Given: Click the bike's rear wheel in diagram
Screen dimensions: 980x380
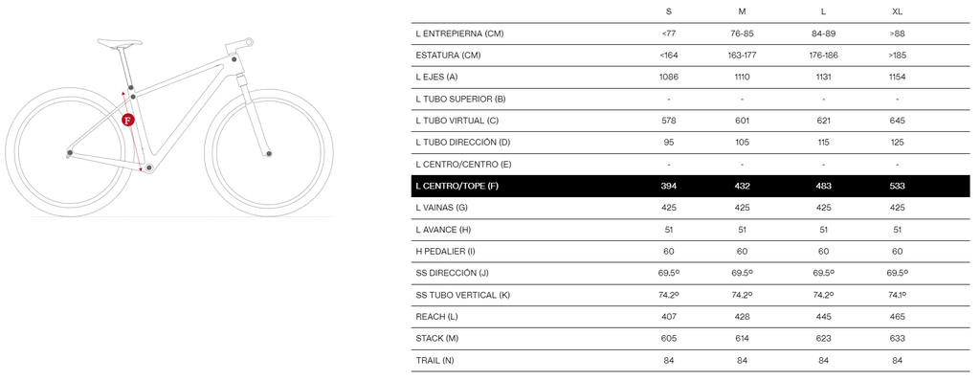Looking at the screenshot, I should (69, 152).
